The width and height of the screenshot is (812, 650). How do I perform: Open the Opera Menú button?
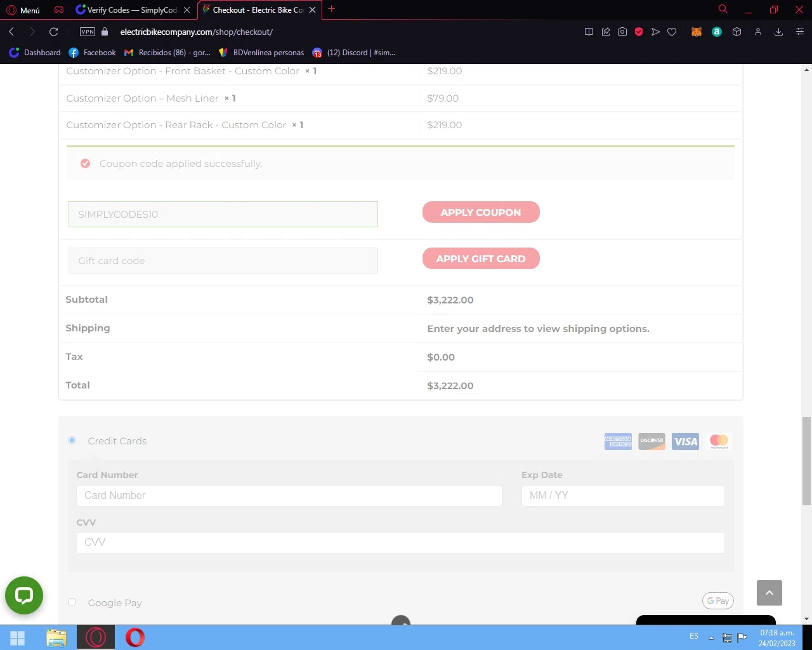[23, 10]
